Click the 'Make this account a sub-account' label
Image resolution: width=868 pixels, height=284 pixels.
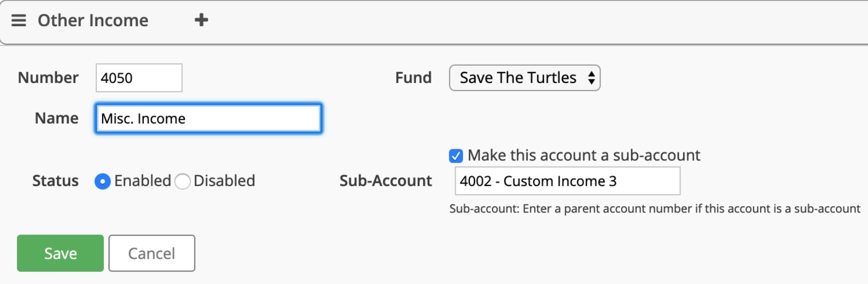point(584,155)
